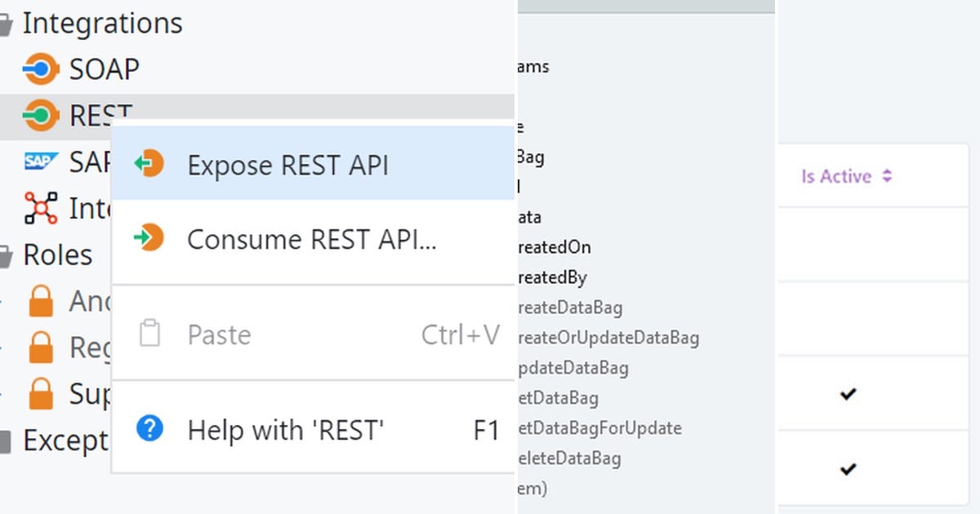Collapse the Roles folder
Screen dimensions: 980x514
click(6, 257)
